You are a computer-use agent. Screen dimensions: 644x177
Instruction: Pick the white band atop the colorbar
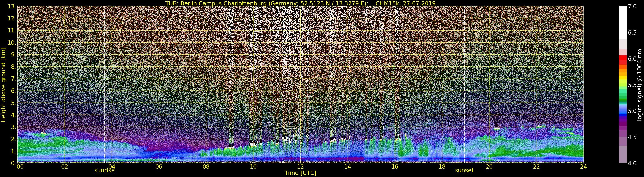coord(623,23)
